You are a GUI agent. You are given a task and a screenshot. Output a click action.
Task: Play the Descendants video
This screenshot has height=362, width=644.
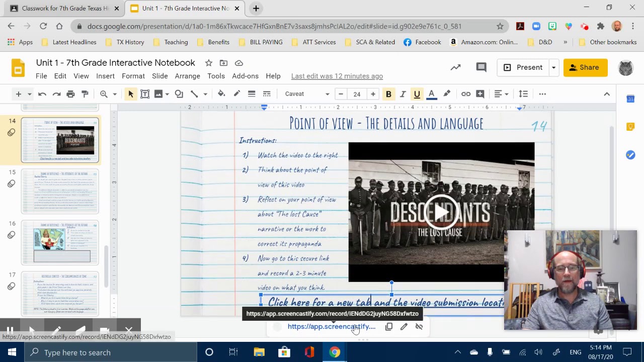click(x=441, y=212)
